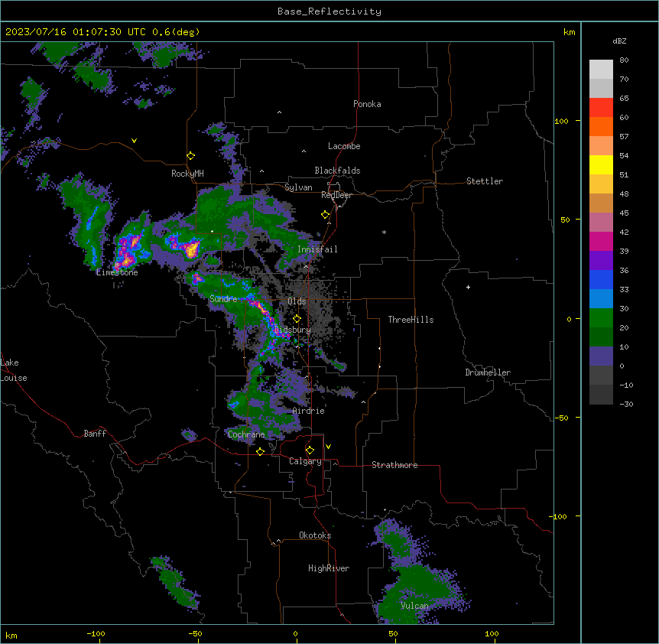Click the Strathmore label
The width and height of the screenshot is (659, 644).
point(394,465)
